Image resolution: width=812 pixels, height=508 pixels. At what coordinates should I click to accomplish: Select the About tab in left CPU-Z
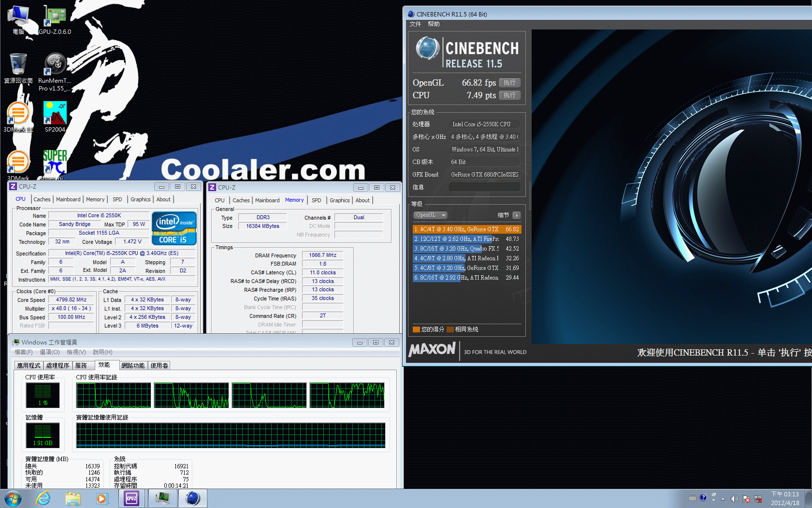point(163,199)
